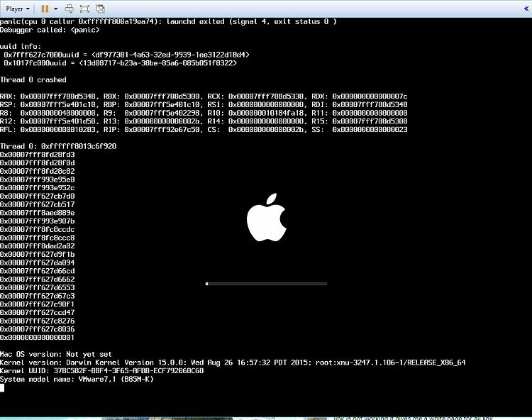Click 'Thread 0: 0xffffff8013c6f920' line
The image size is (532, 420).
pyautogui.click(x=58, y=146)
